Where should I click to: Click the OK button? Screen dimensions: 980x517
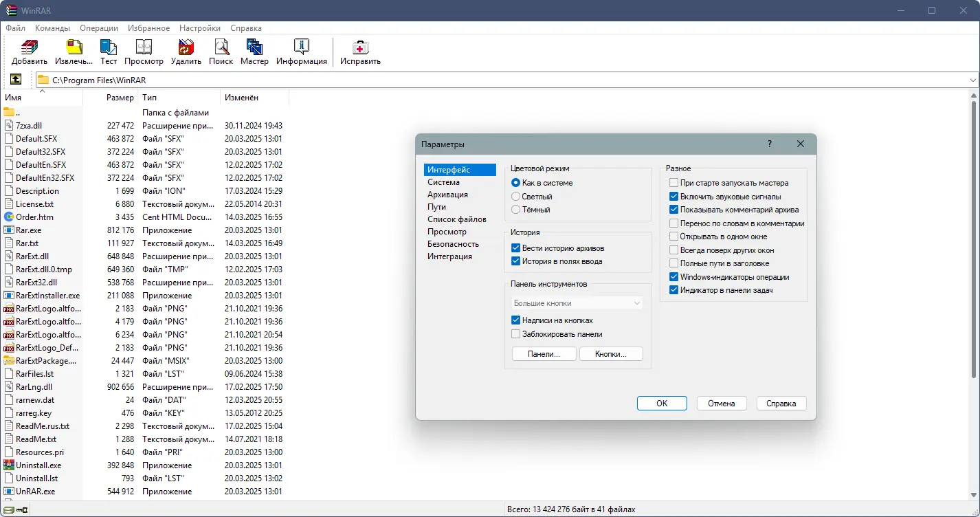point(662,404)
